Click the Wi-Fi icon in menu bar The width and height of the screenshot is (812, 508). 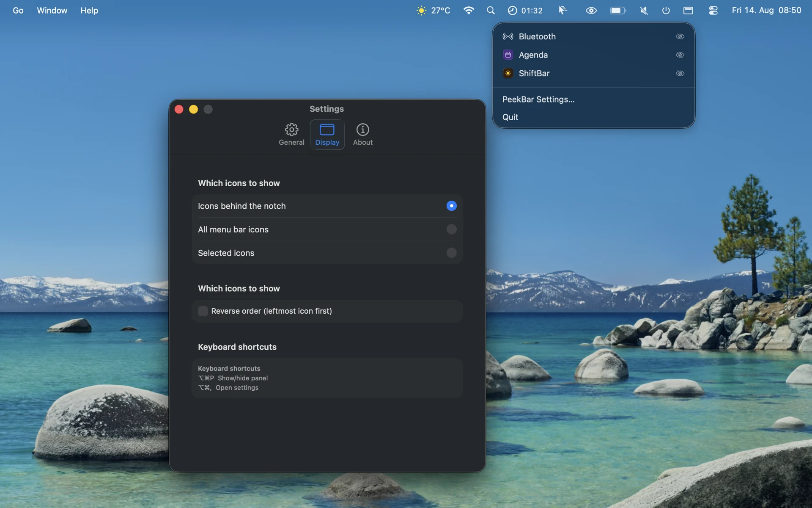(x=469, y=11)
